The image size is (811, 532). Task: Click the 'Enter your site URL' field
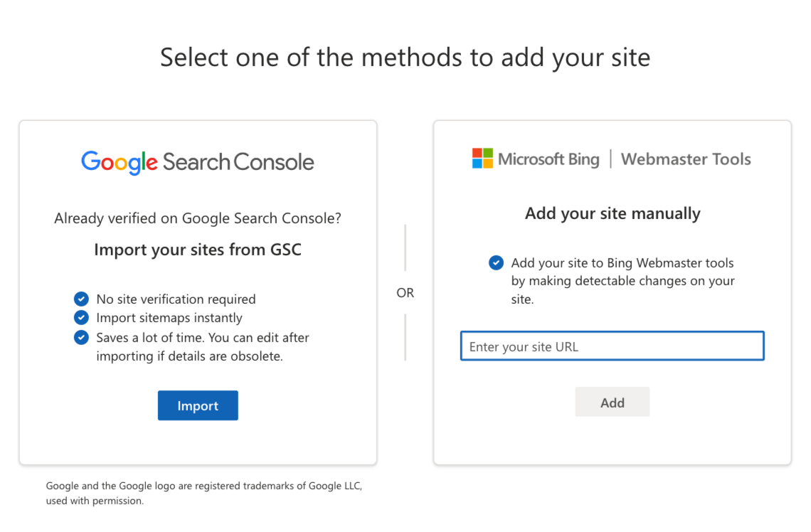pos(612,346)
